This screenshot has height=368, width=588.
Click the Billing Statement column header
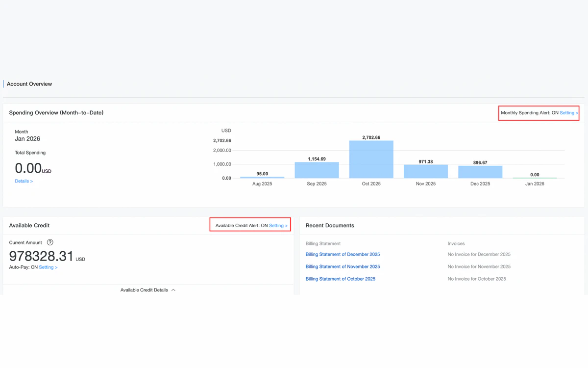(323, 243)
